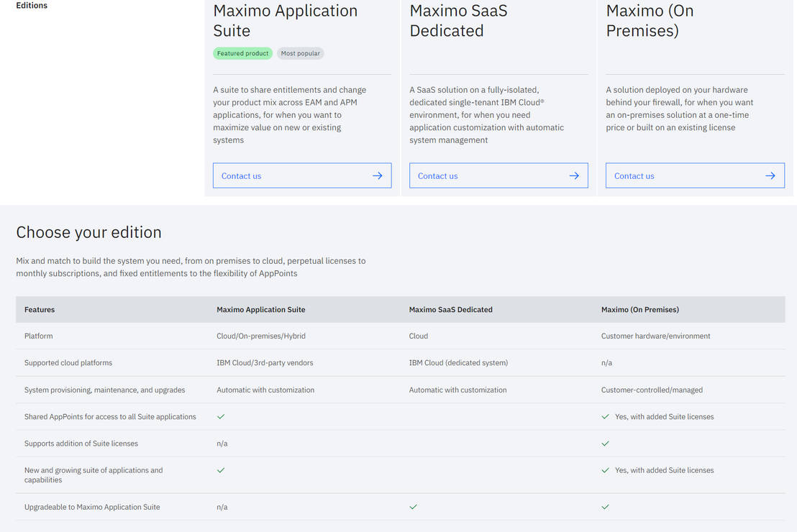Click the Maximo SaaS Dedicated table column header

pyautogui.click(x=450, y=310)
